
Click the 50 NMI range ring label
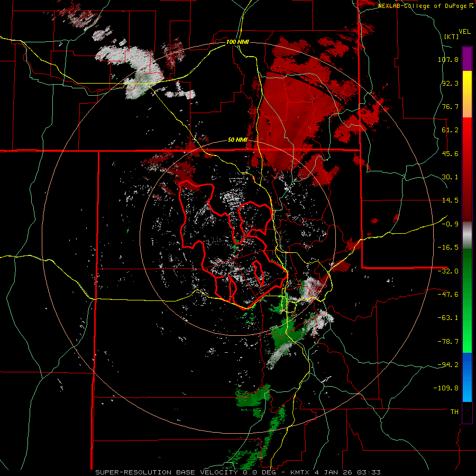tap(237, 140)
